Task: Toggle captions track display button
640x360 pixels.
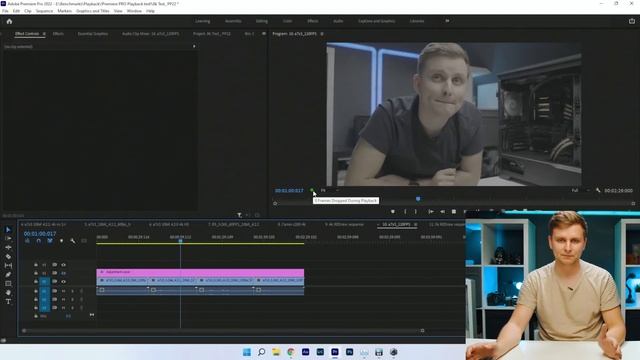Action: click(x=84, y=241)
